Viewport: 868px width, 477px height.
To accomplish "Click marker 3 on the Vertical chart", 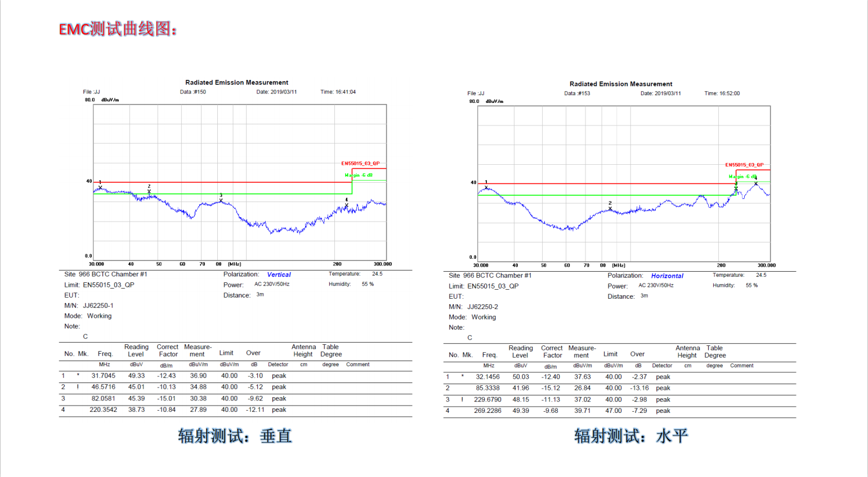I will coord(221,200).
